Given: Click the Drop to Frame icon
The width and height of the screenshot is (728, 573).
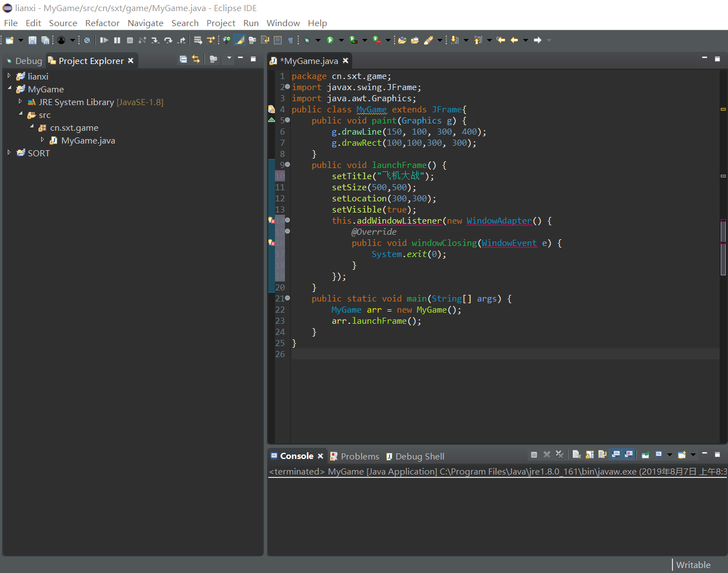Looking at the screenshot, I should (x=198, y=40).
